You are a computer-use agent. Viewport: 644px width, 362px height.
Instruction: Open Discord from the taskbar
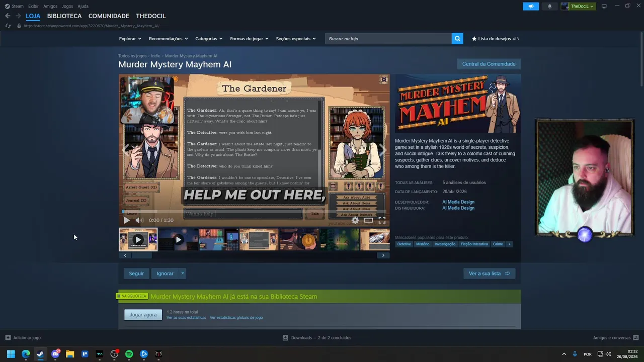55,354
